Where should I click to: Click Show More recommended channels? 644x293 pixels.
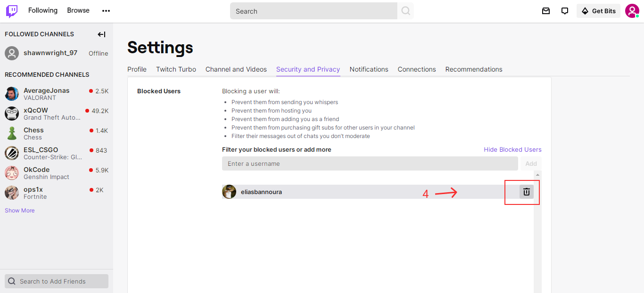[x=20, y=211]
